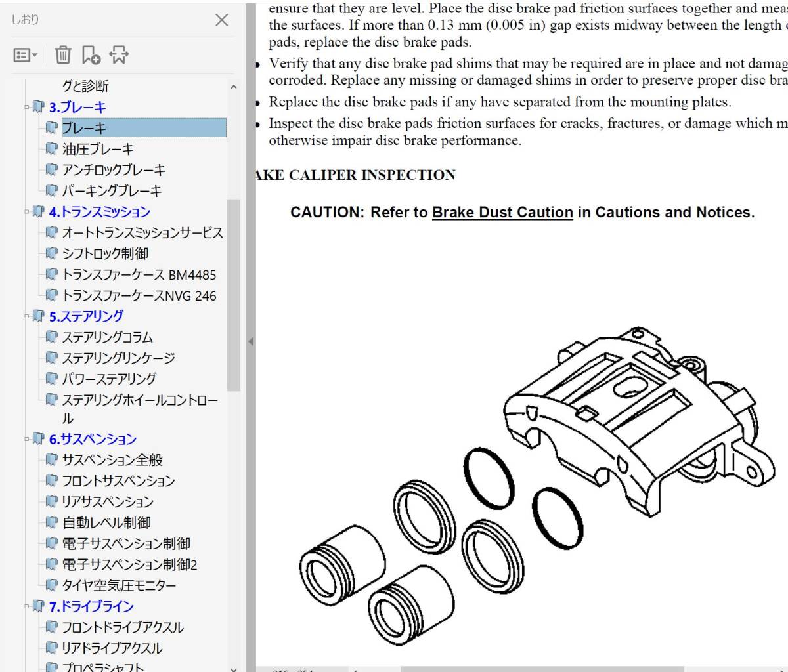Open the フロントドライブアクスル bookmark
788x672 pixels.
point(123,627)
